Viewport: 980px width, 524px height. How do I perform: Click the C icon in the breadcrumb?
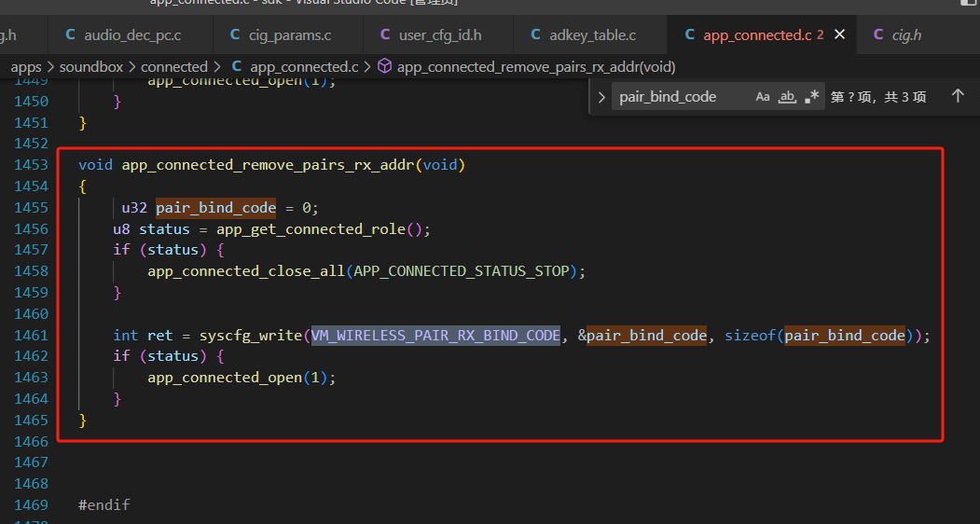coord(237,66)
